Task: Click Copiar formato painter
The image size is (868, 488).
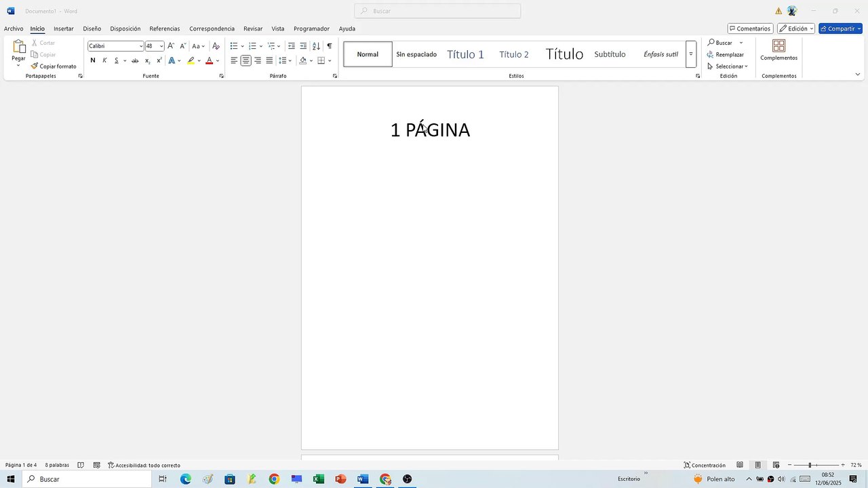Action: [x=54, y=66]
